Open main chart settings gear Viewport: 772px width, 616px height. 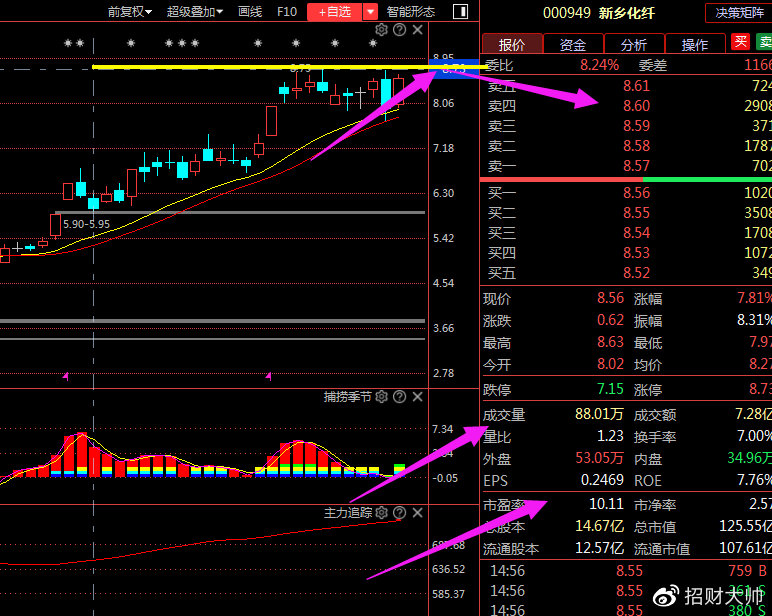click(381, 30)
